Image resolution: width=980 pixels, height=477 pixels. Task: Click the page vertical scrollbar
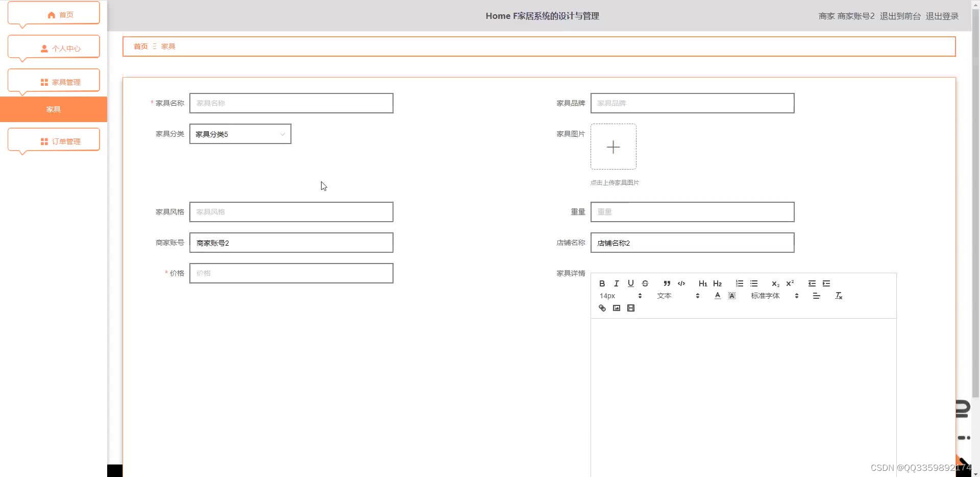pyautogui.click(x=975, y=203)
